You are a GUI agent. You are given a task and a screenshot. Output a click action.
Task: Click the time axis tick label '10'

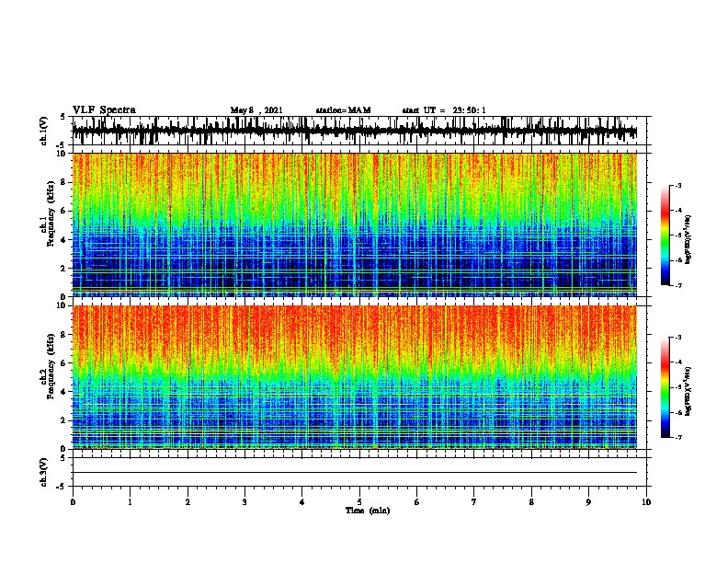tap(646, 502)
